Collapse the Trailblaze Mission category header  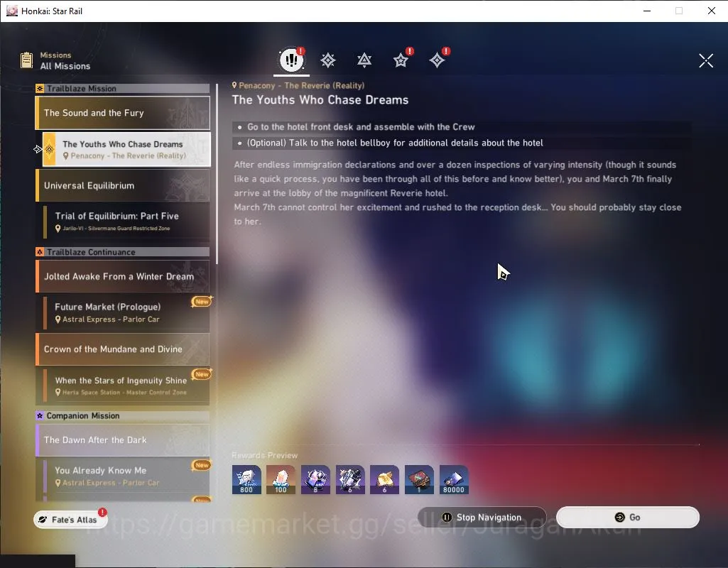click(123, 89)
